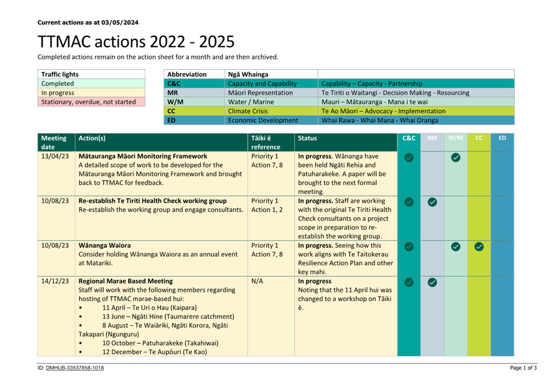Click the 'Abbreviation' legend header
The width and height of the screenshot is (555, 392).
coord(194,74)
